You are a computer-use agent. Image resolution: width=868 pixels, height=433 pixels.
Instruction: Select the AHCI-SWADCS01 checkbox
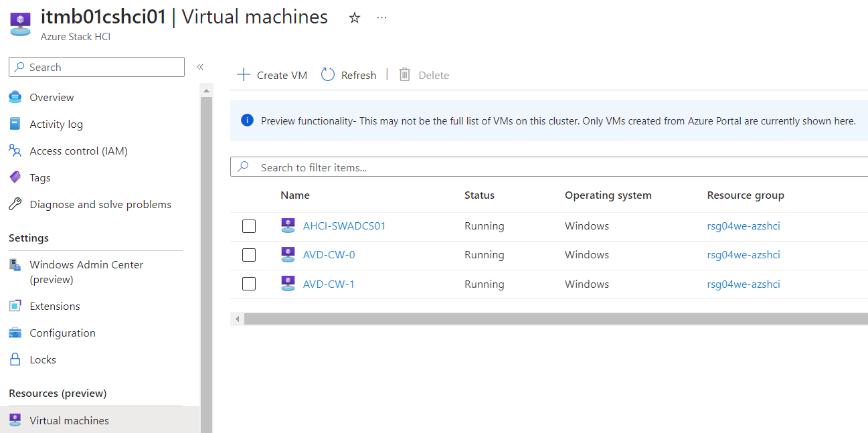pyautogui.click(x=249, y=226)
